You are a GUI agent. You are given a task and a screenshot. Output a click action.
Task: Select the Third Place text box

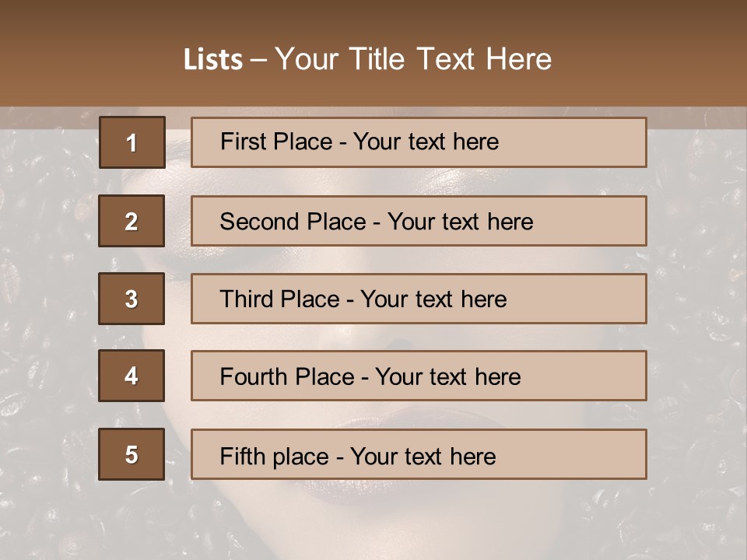pos(419,299)
